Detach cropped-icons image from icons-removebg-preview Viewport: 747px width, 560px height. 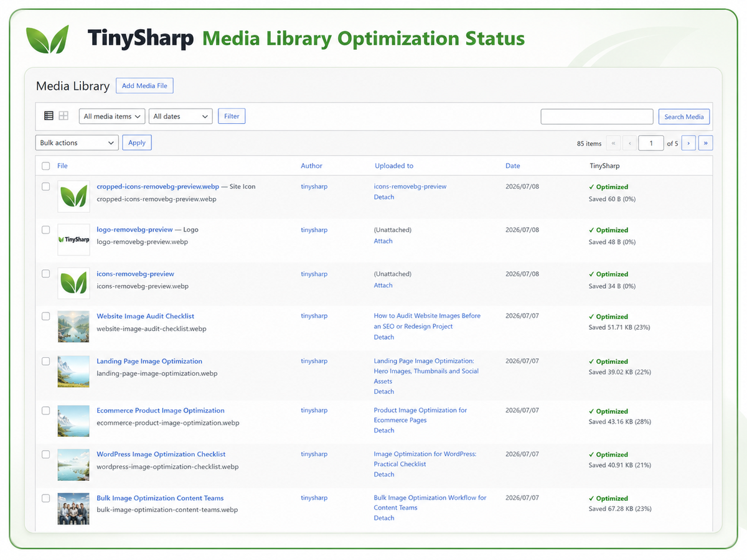point(384,197)
